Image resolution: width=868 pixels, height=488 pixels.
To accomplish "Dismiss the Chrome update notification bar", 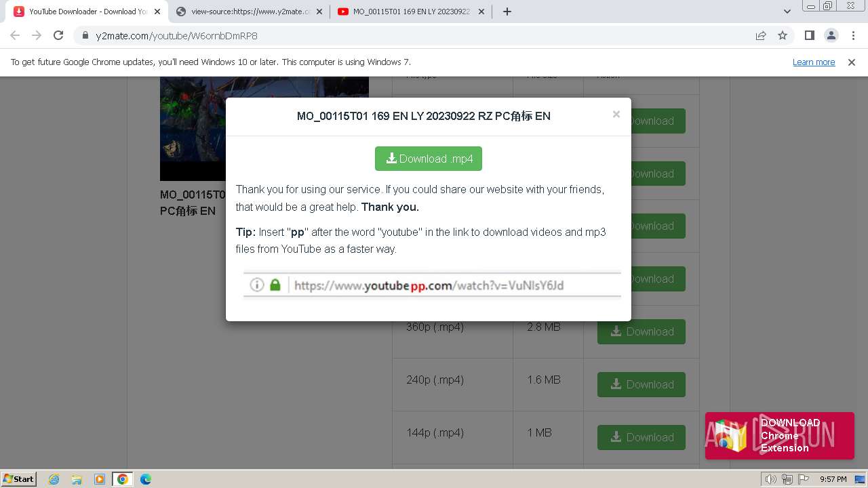I will 852,62.
